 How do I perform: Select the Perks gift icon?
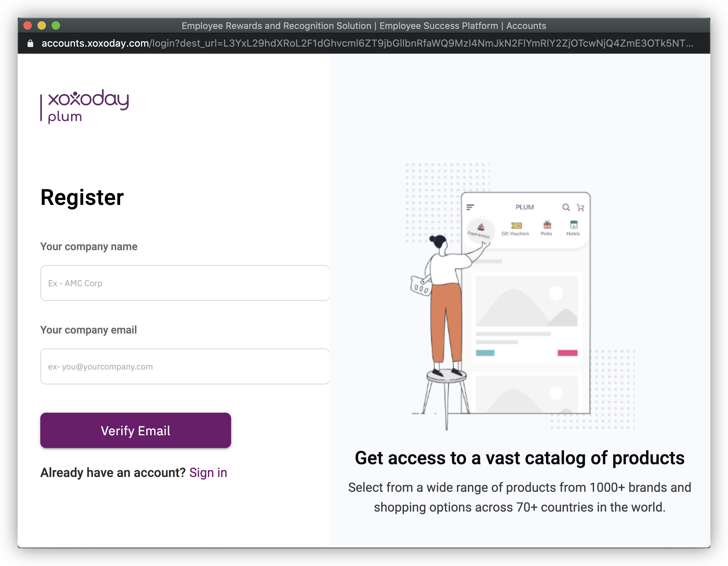pyautogui.click(x=547, y=225)
